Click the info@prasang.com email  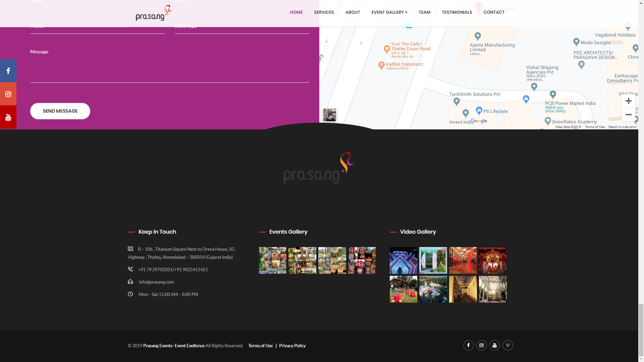156,282
